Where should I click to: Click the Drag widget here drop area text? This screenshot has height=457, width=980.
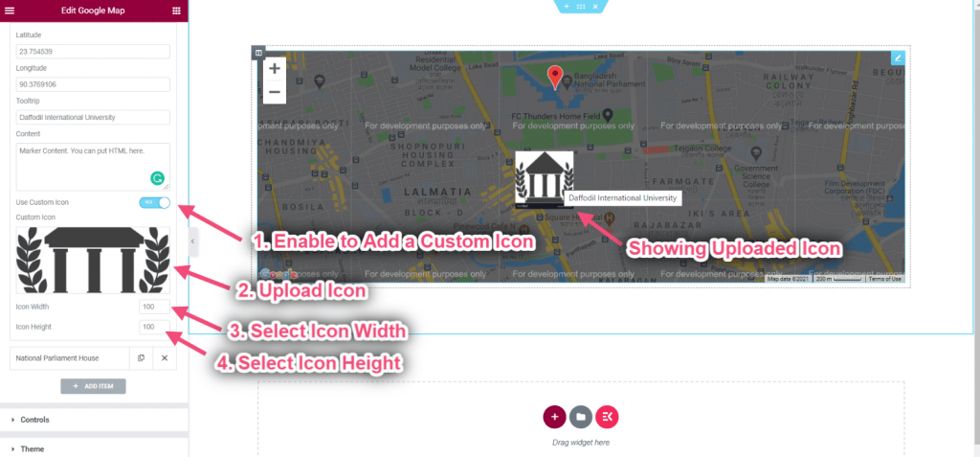[x=581, y=443]
